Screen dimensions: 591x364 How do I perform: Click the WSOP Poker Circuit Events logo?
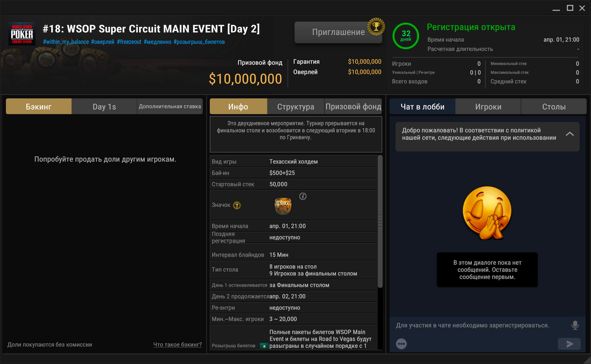[x=22, y=34]
